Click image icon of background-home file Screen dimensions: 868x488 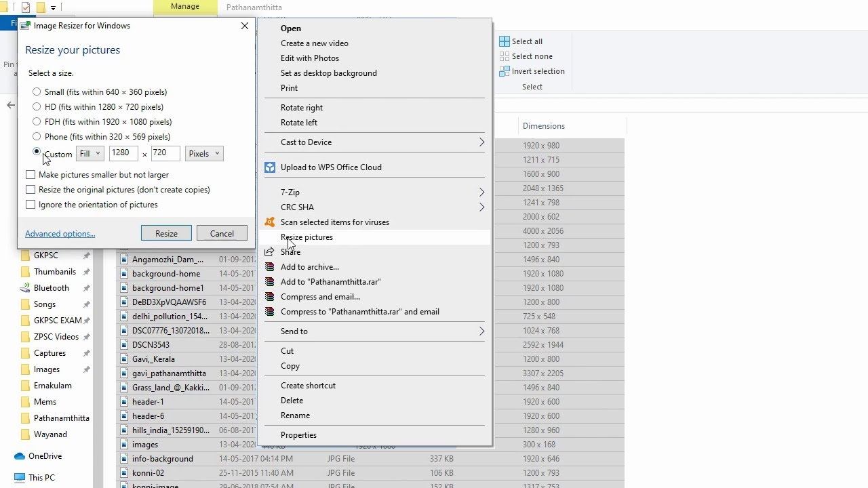[125, 274]
